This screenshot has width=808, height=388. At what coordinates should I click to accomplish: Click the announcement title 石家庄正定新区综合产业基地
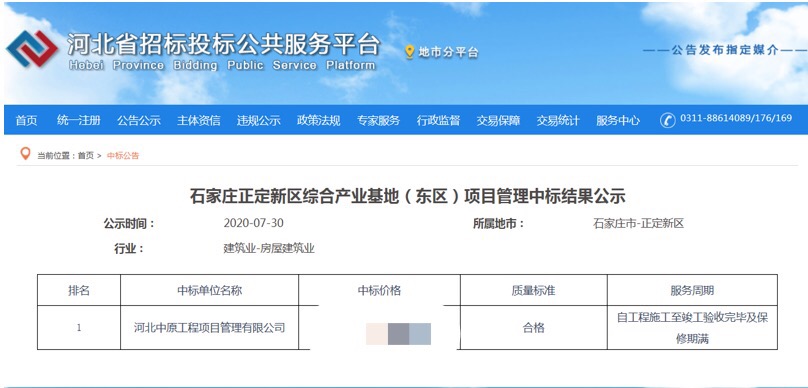(x=407, y=196)
